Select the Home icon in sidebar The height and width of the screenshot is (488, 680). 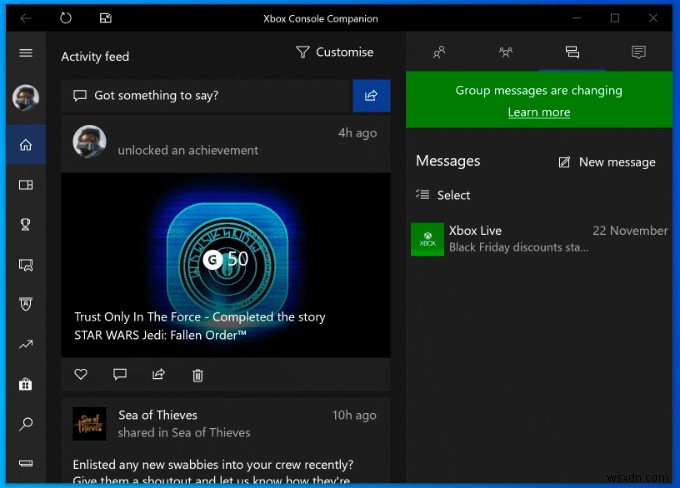26,144
